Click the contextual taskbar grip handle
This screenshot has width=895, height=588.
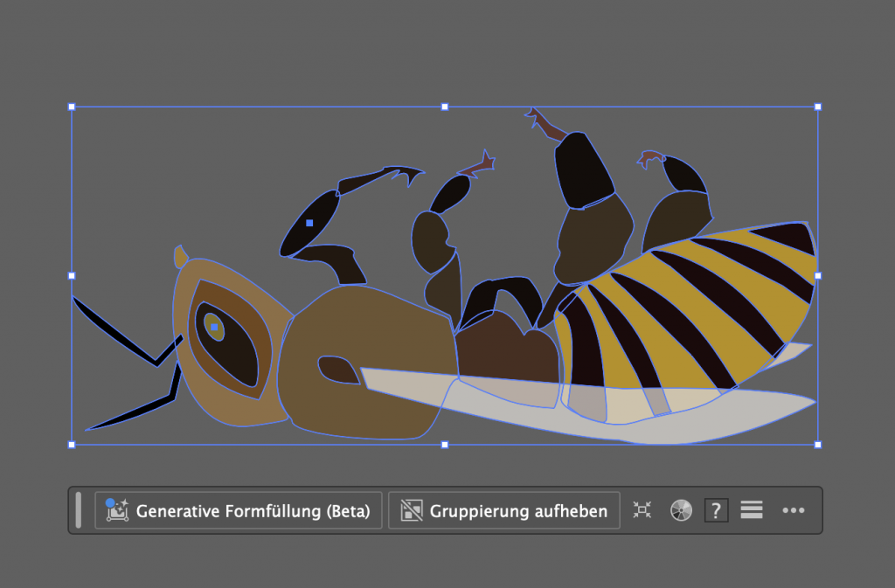point(79,510)
